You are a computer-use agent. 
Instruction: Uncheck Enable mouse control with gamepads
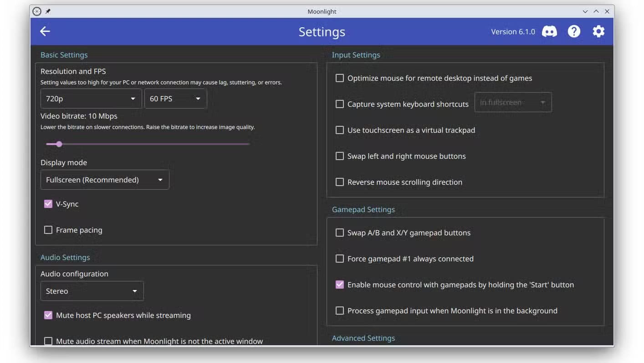(x=339, y=285)
